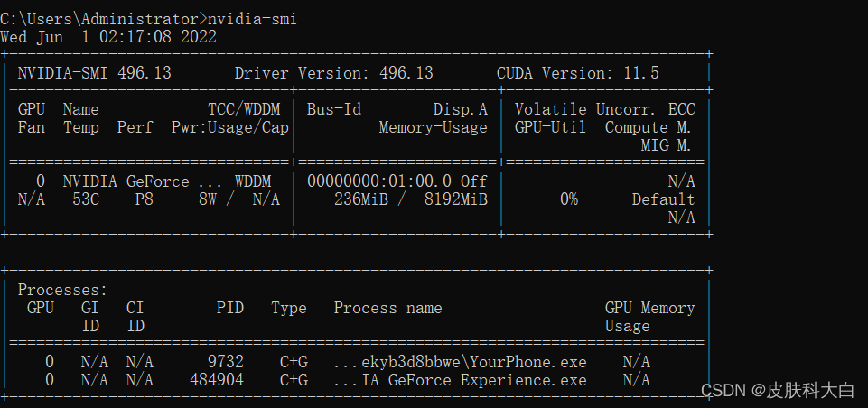Click the nvidia-smi command text
The width and height of the screenshot is (868, 408).
pos(252,18)
